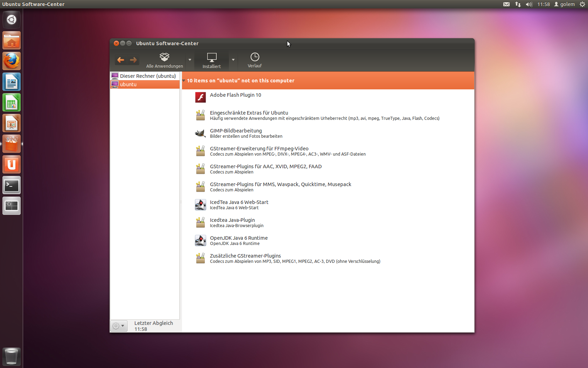Image resolution: width=588 pixels, height=368 pixels.
Task: Click the gear icon beside Letzter Abgleich
Action: (x=117, y=326)
